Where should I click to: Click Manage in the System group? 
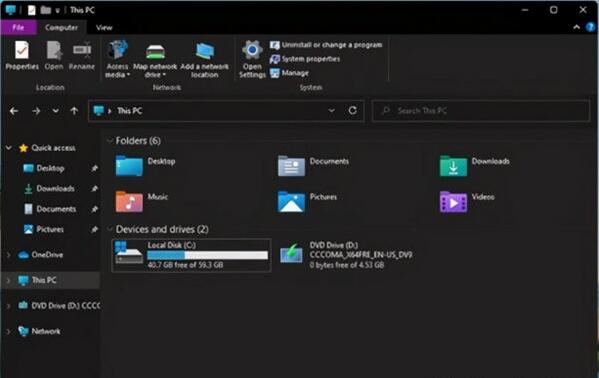point(289,73)
